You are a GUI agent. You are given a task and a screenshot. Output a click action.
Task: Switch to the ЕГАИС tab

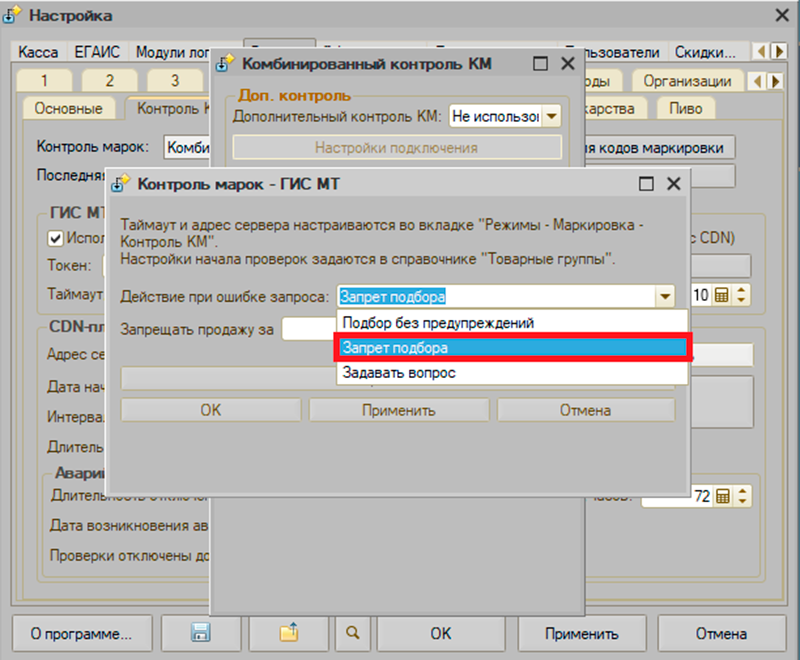point(97,52)
